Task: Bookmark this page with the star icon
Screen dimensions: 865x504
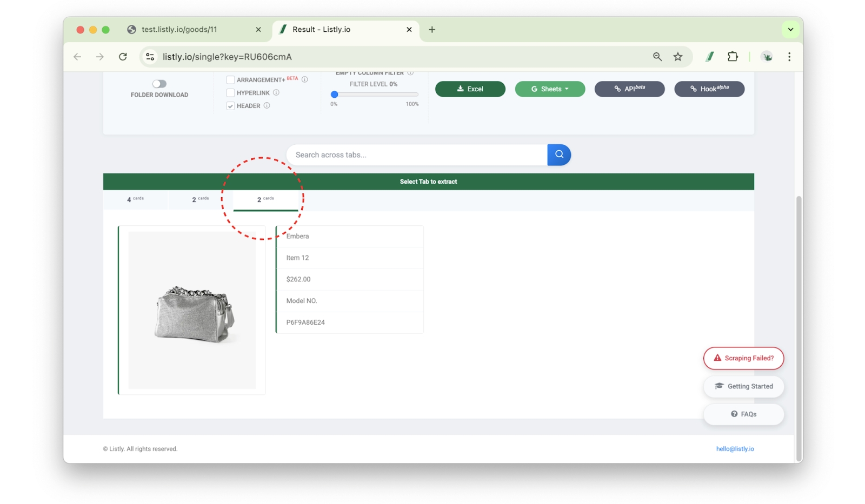Action: pyautogui.click(x=677, y=57)
